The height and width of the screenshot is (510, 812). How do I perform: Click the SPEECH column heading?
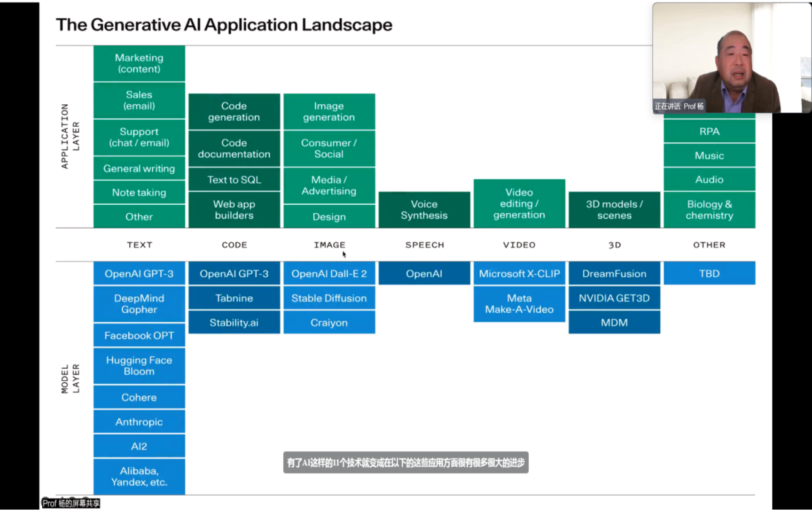point(424,245)
